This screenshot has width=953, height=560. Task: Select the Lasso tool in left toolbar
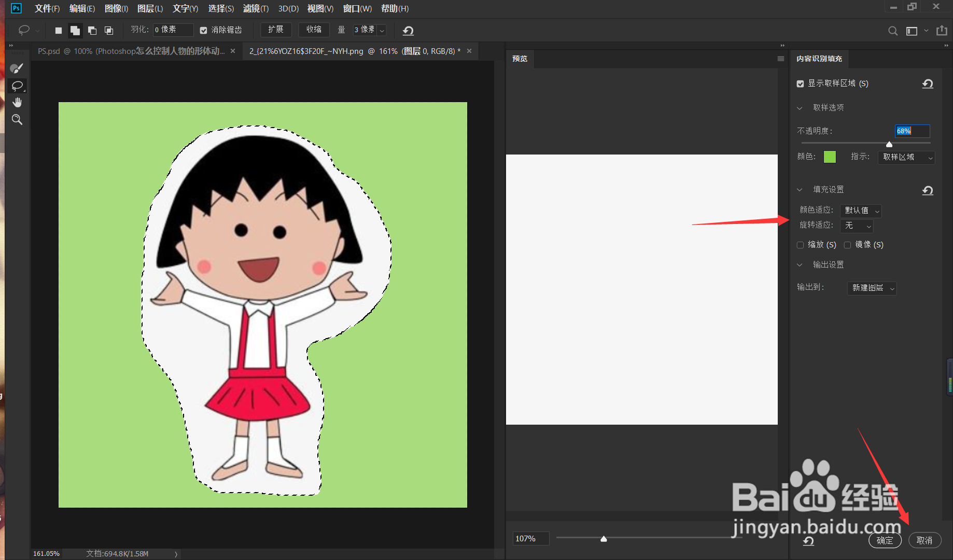(17, 86)
